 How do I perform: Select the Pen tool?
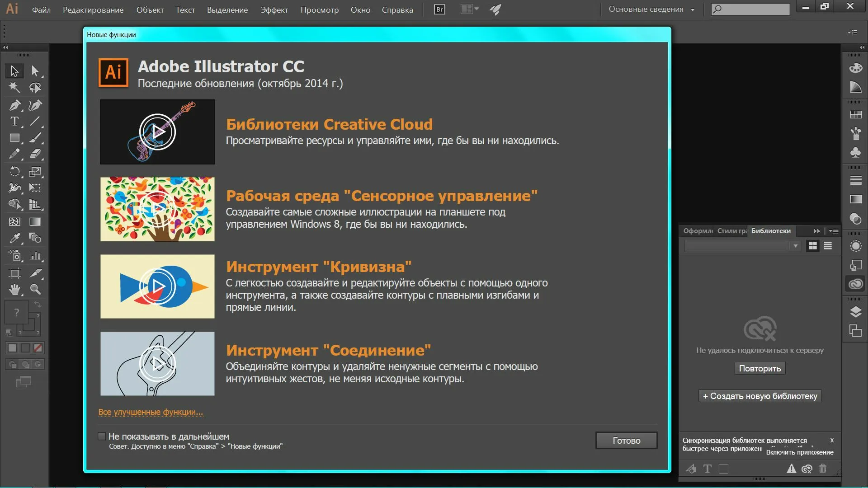(x=14, y=105)
